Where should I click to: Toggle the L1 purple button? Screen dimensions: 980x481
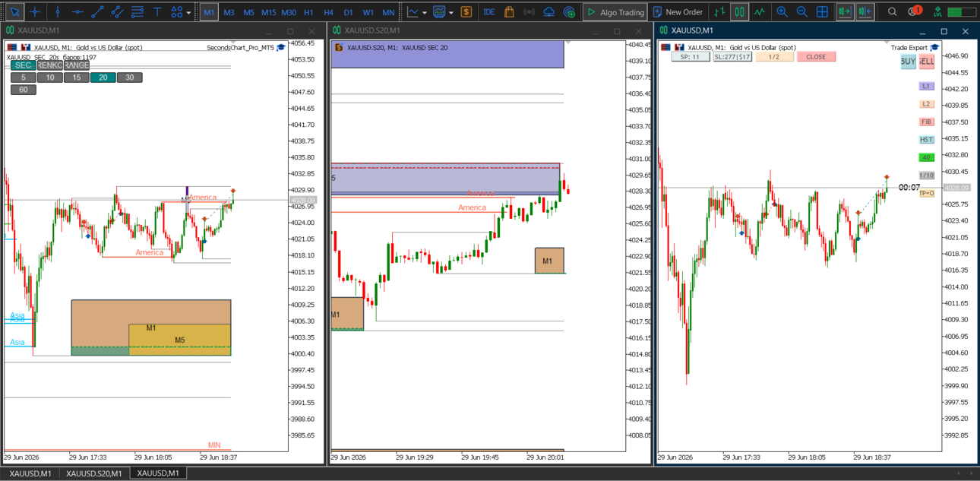926,87
